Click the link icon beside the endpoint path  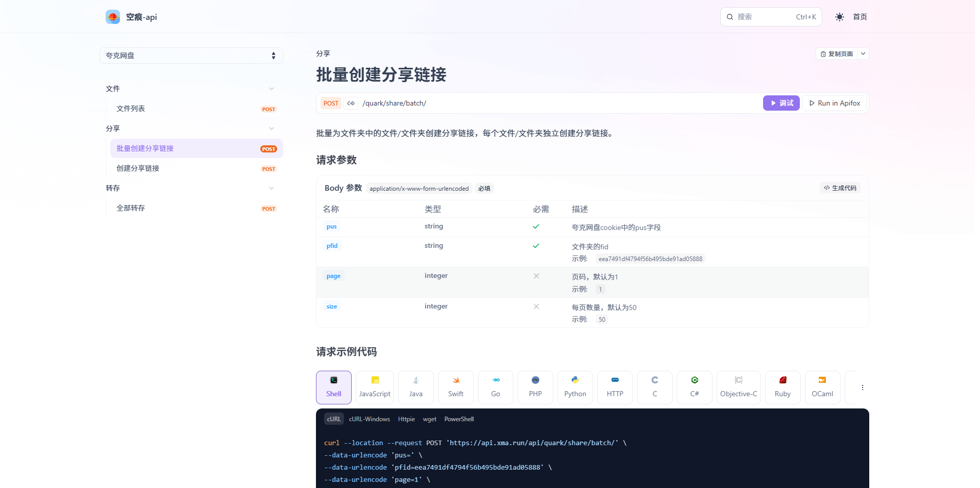351,103
